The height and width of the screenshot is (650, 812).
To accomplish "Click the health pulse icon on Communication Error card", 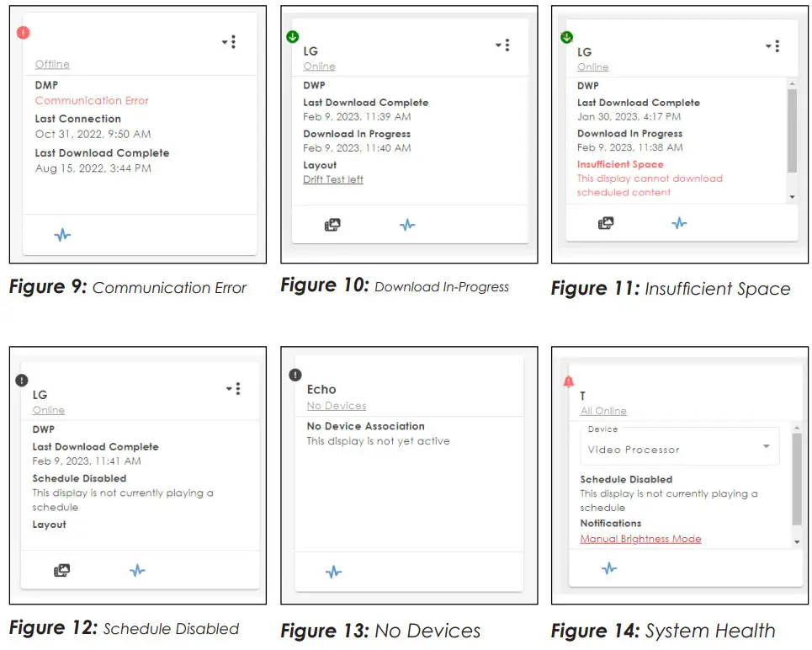I will click(x=62, y=235).
